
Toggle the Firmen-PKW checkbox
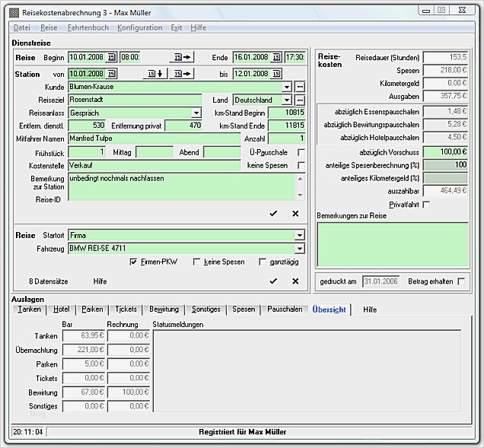pyautogui.click(x=134, y=262)
